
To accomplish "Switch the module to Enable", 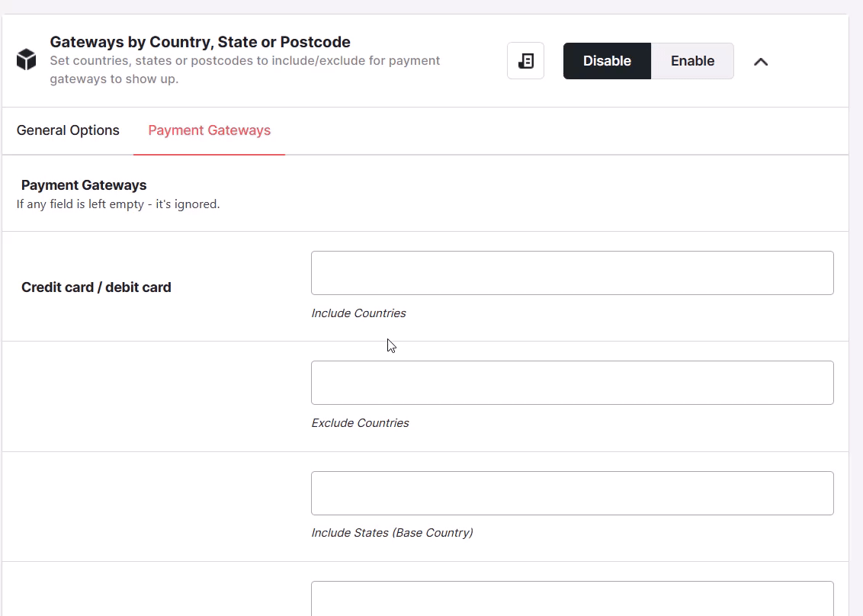I will (692, 60).
